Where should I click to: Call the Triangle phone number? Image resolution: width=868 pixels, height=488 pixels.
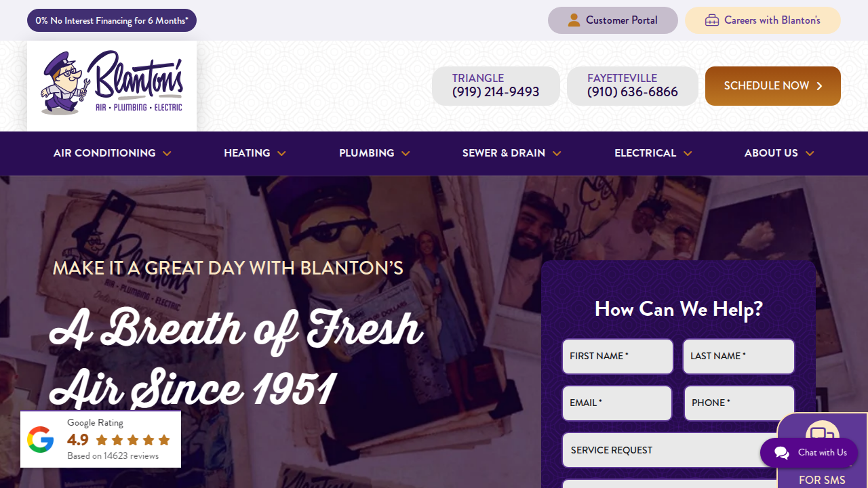496,92
